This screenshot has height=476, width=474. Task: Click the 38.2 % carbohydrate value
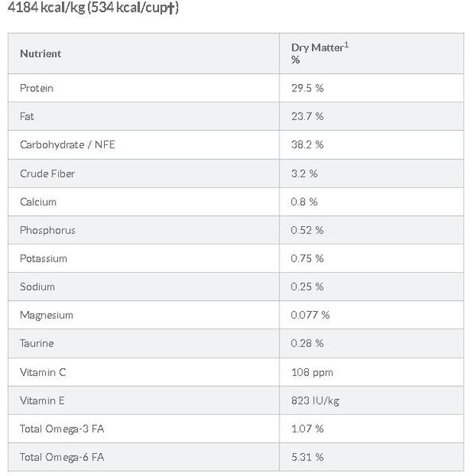click(307, 145)
